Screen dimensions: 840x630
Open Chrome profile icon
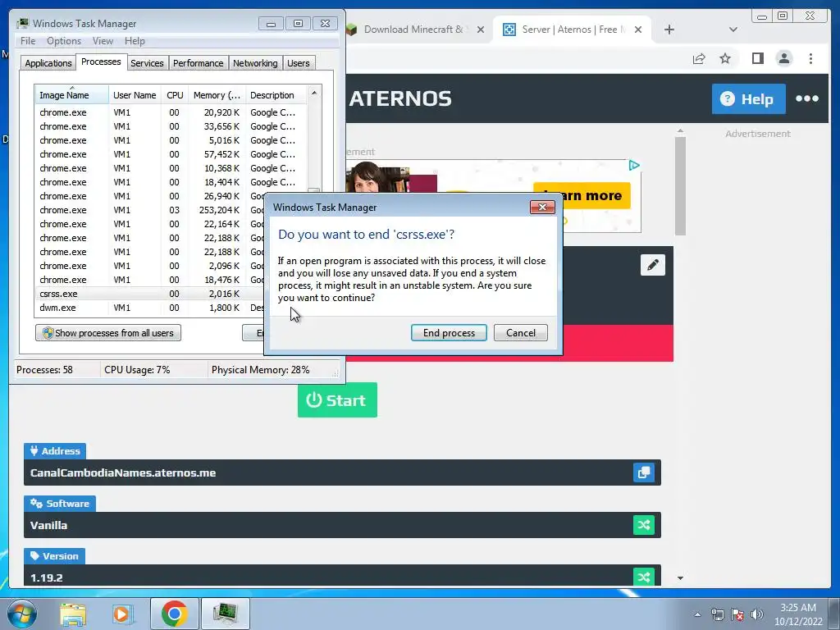tap(783, 58)
